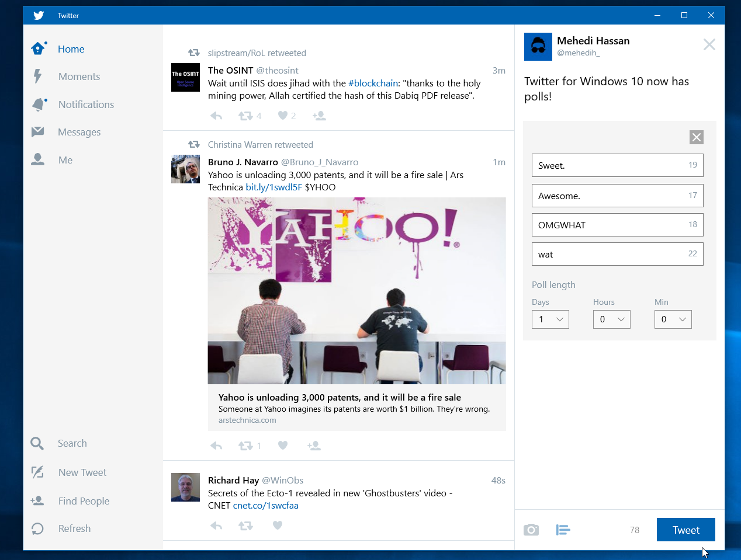The image size is (741, 560).
Task: Select Moments in the sidebar
Action: pos(79,76)
